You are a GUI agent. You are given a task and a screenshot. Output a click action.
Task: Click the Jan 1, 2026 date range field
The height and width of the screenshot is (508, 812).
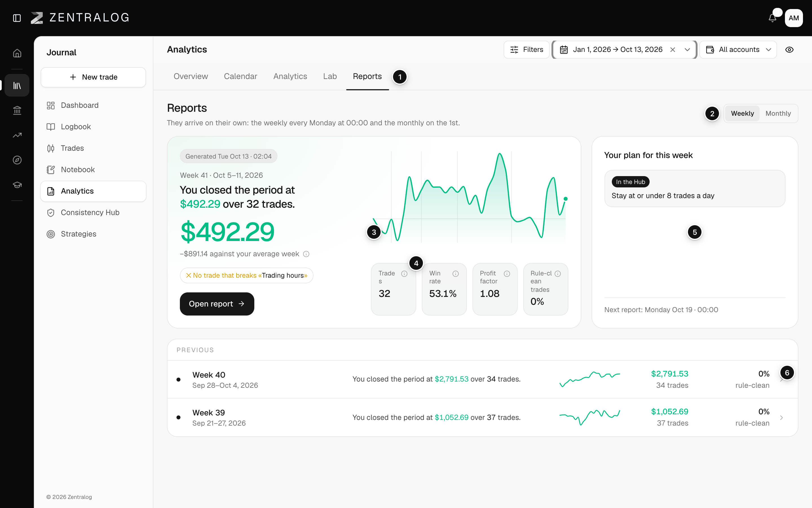coord(625,50)
